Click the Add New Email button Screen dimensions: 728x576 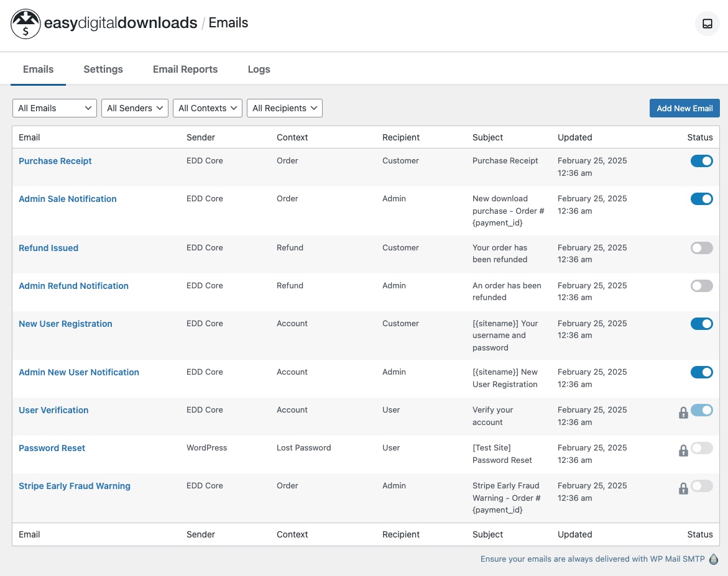(x=684, y=108)
